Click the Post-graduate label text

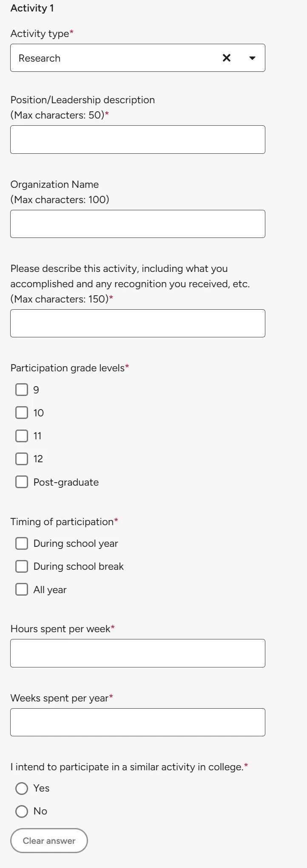(x=66, y=482)
